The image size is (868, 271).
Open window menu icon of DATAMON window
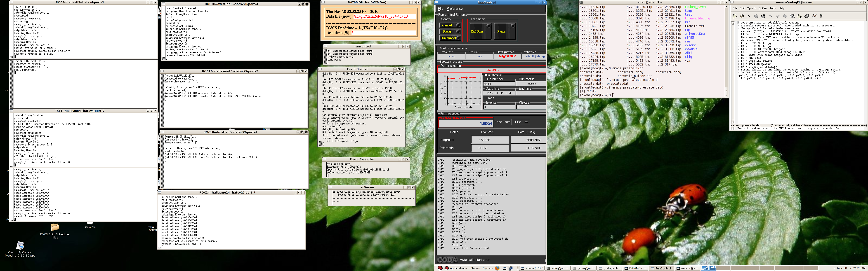(323, 2)
